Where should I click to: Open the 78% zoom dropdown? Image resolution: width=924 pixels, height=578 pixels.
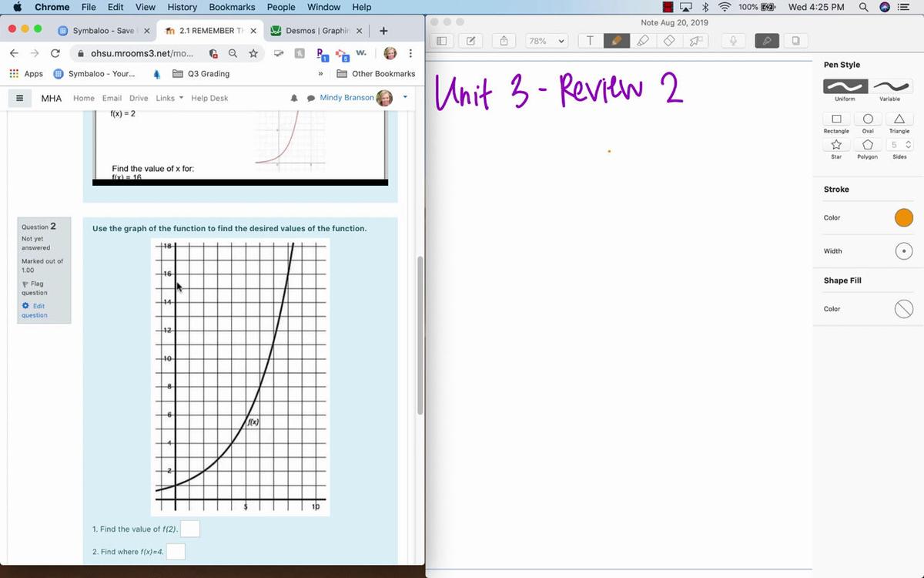[546, 41]
